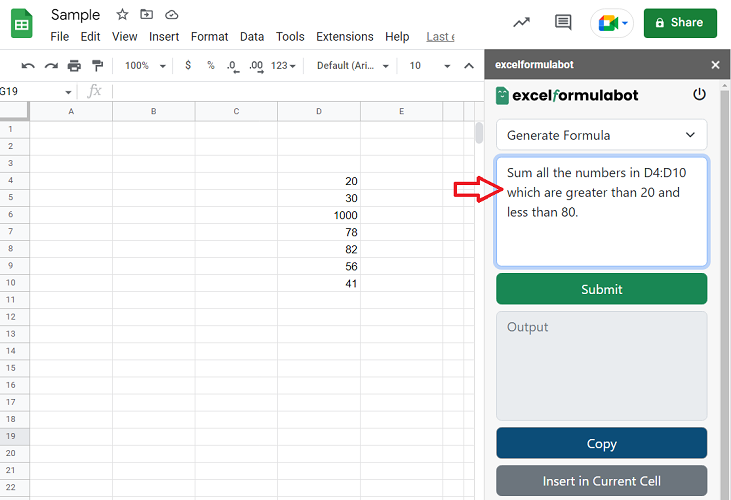Copy the generated formula
Viewport: 731px width, 500px height.
(601, 443)
